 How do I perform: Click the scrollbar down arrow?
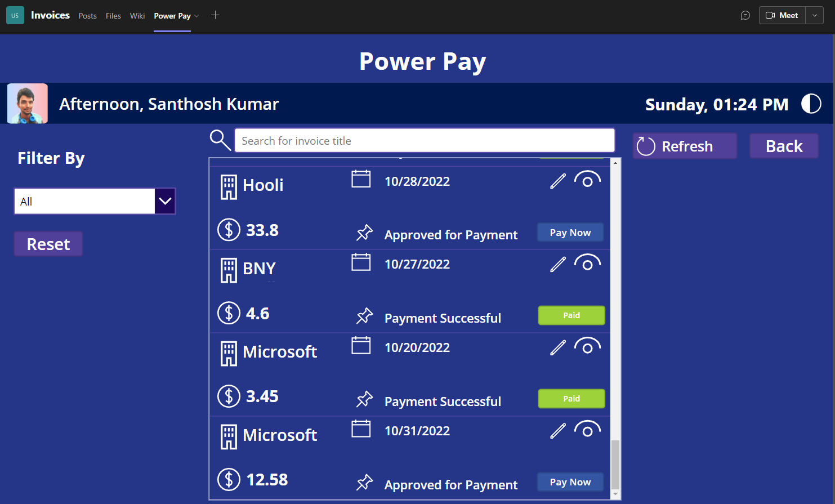pos(615,494)
